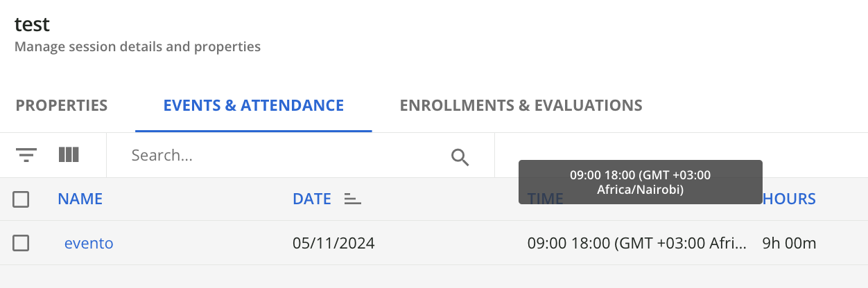Tick the select-all checkbox in header
Viewport: 868px width, 288px height.
click(21, 199)
